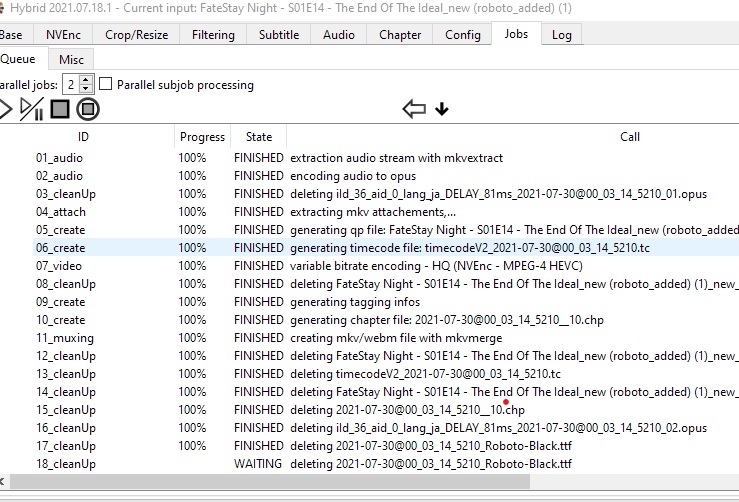
Task: Decrease parallel jobs with spinner down arrow
Action: 86,89
